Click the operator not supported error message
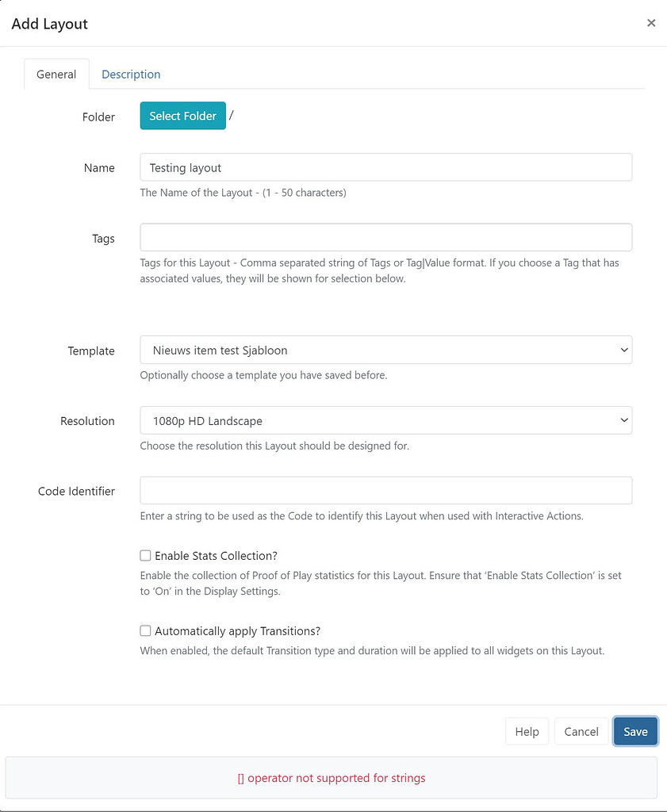The width and height of the screenshot is (667, 812). 333,778
